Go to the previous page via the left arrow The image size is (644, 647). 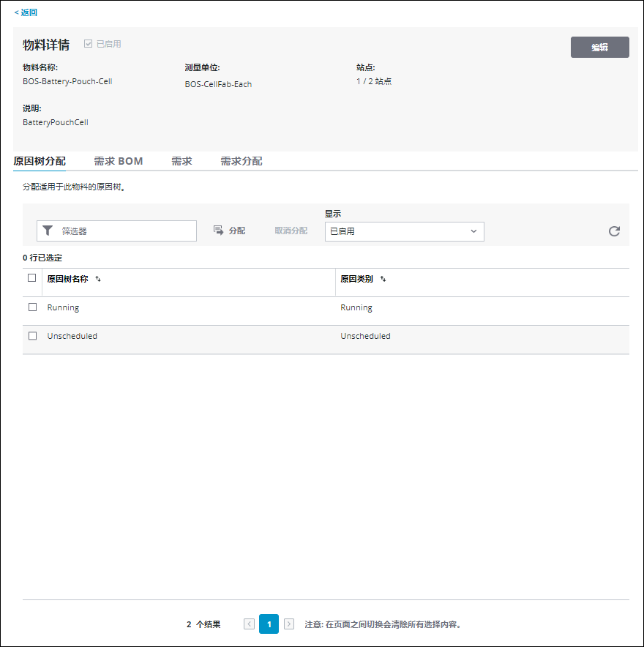coord(249,624)
